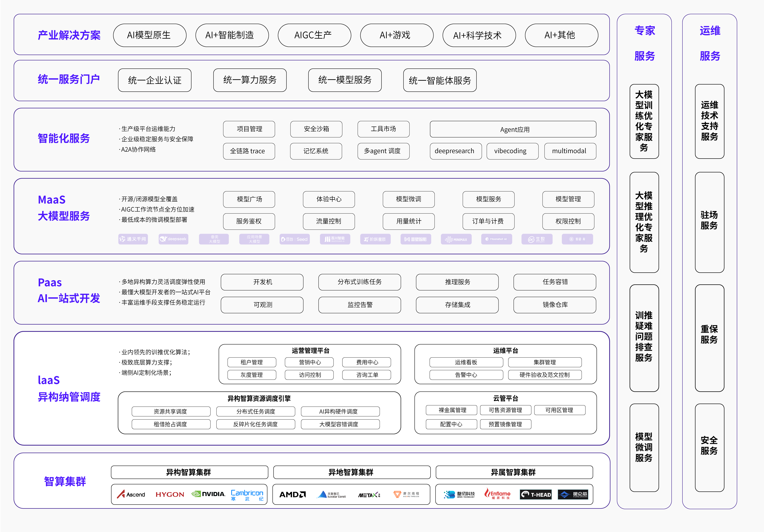Click the 全链路 trace box

coord(249,151)
